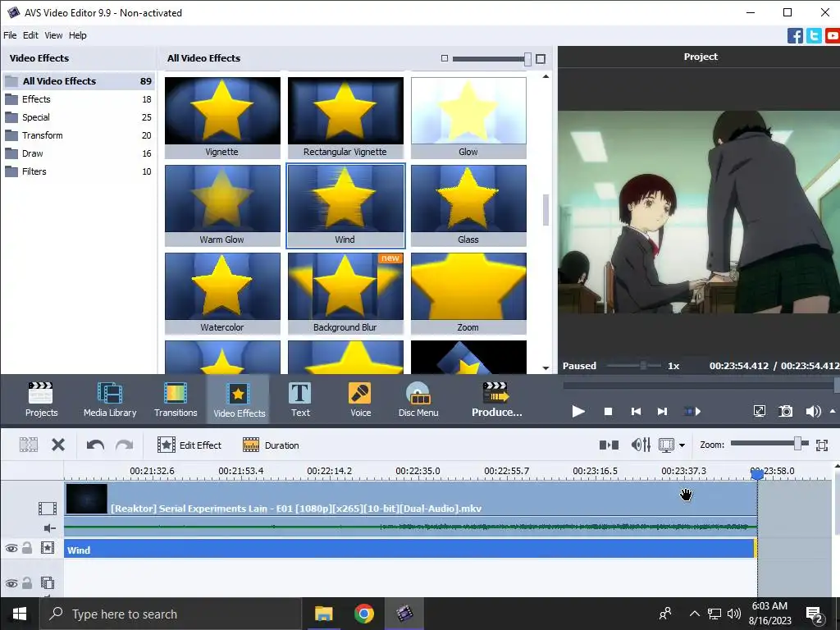Go to previous frame

(x=636, y=412)
